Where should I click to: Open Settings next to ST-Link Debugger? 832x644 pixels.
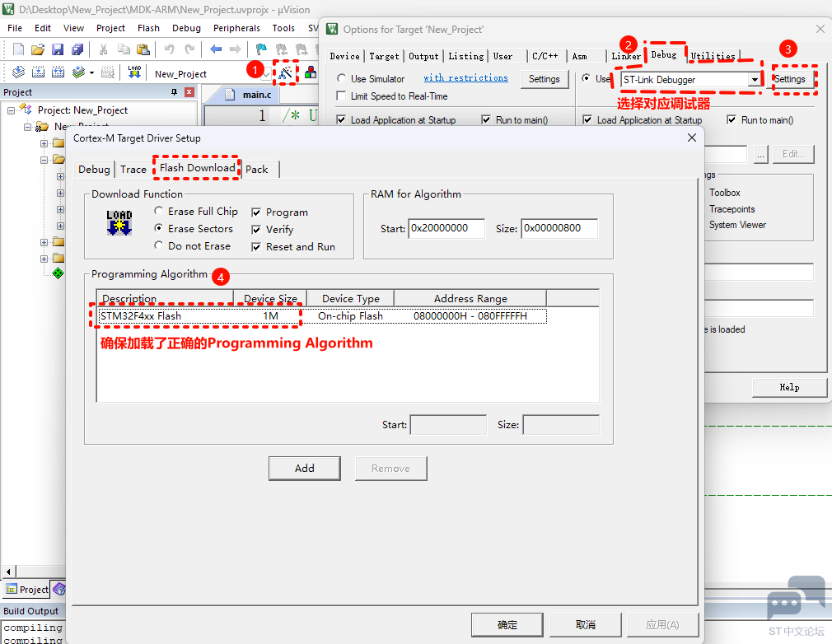tap(789, 79)
